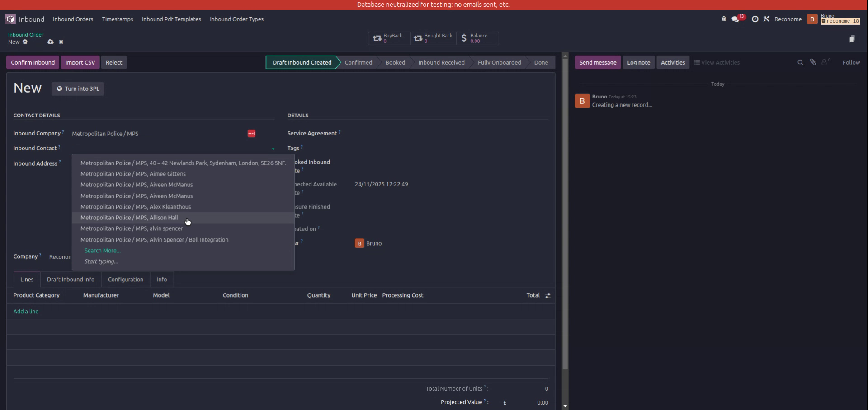Click the Confirm Inbound button
The width and height of the screenshot is (868, 410).
32,62
